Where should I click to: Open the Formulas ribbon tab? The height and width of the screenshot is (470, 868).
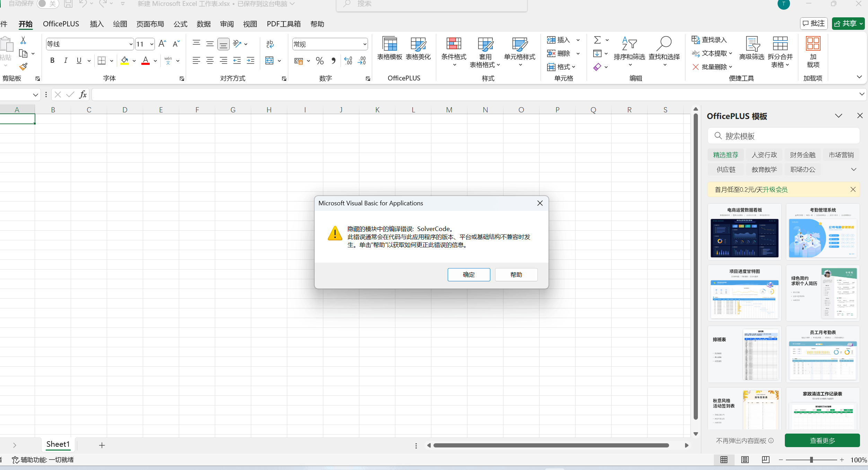click(180, 24)
